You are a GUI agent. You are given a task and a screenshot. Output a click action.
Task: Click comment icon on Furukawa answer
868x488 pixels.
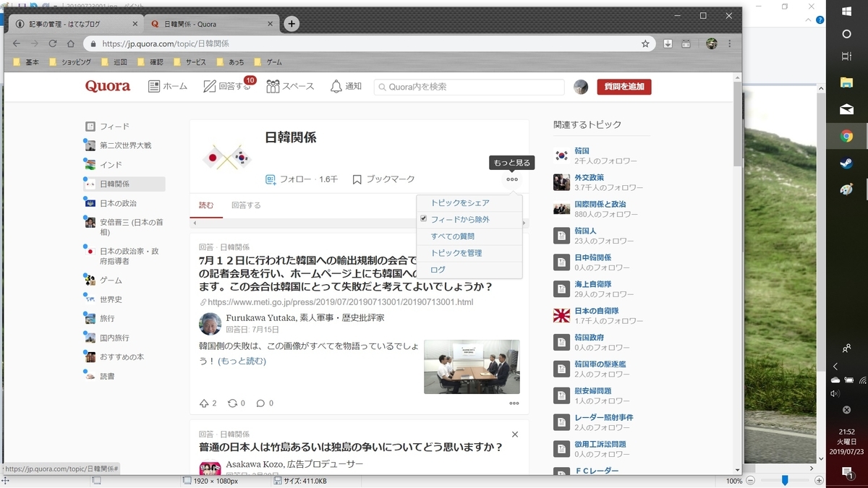(260, 403)
